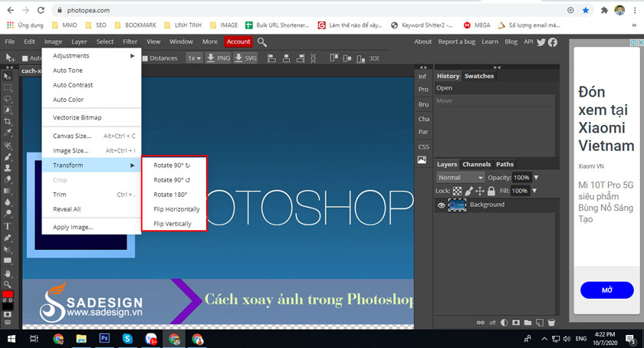This screenshot has width=644, height=348.
Task: Select the Crop tool in toolbar
Action: click(x=8, y=122)
